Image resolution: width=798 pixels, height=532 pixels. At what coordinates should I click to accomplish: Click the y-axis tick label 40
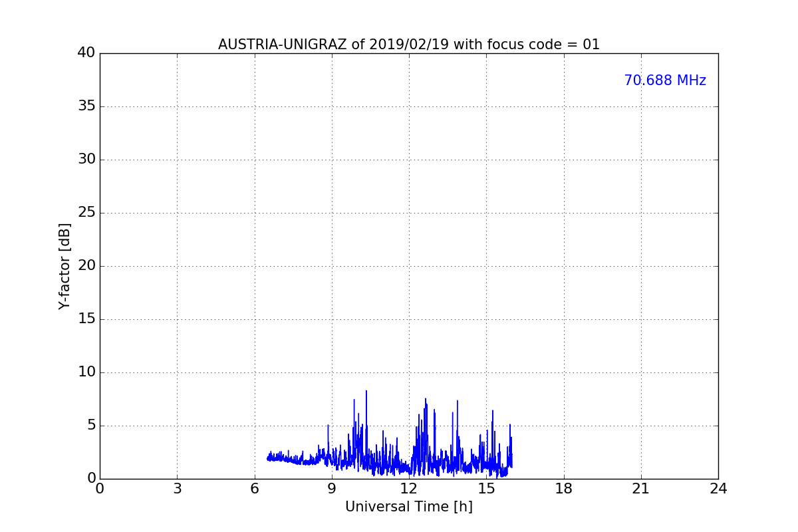click(86, 53)
